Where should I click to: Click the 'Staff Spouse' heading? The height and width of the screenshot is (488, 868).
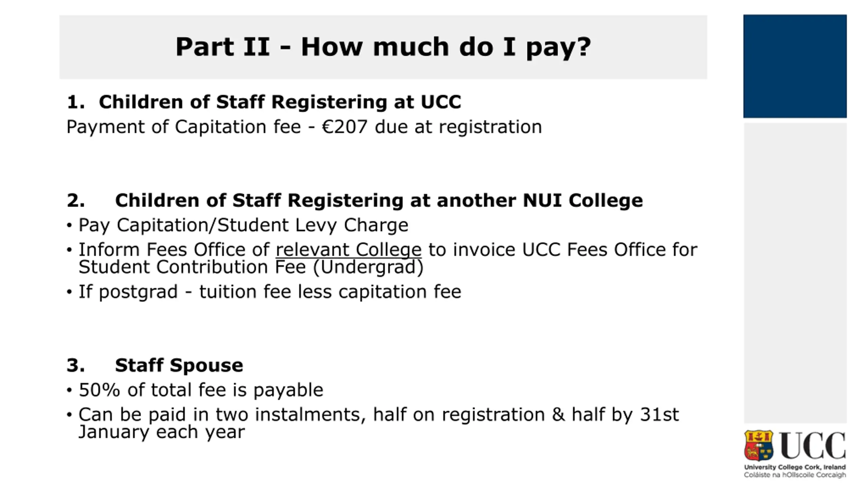click(x=179, y=365)
